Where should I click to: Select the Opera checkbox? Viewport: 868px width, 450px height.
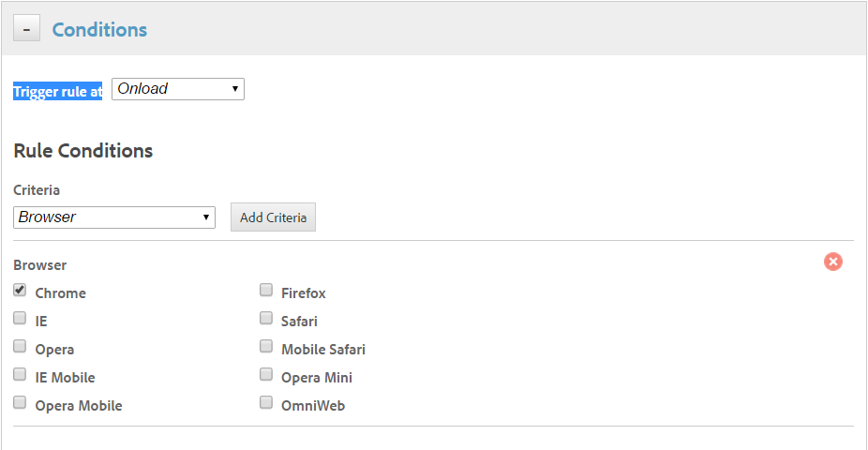click(x=20, y=346)
